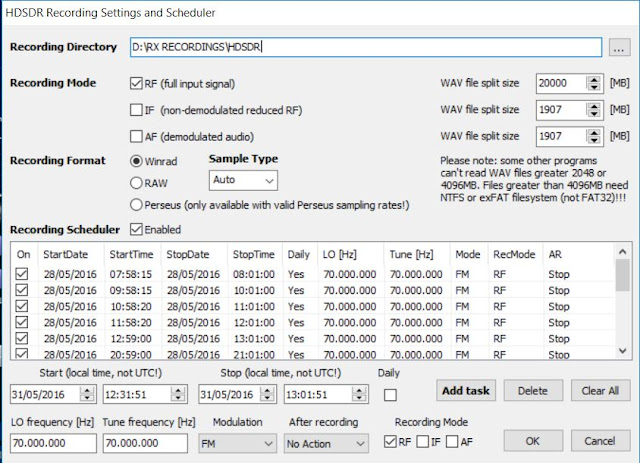Increase AF WAV file split size

(x=594, y=132)
